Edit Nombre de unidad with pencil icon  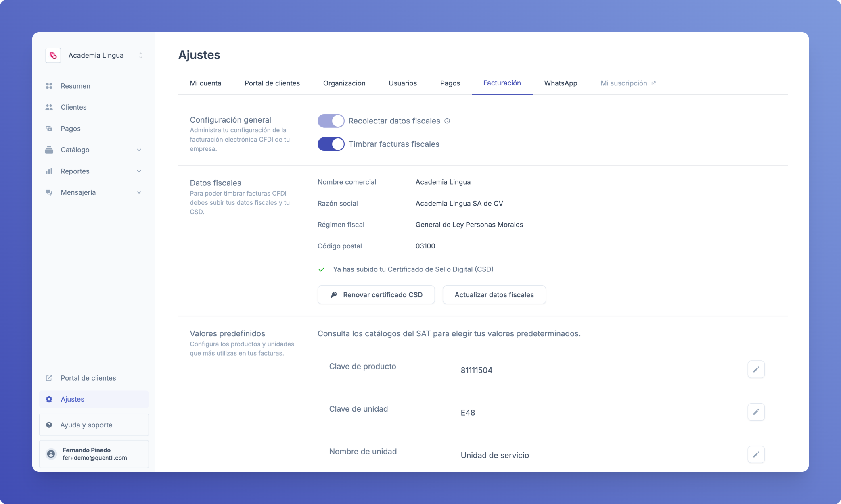[756, 454]
